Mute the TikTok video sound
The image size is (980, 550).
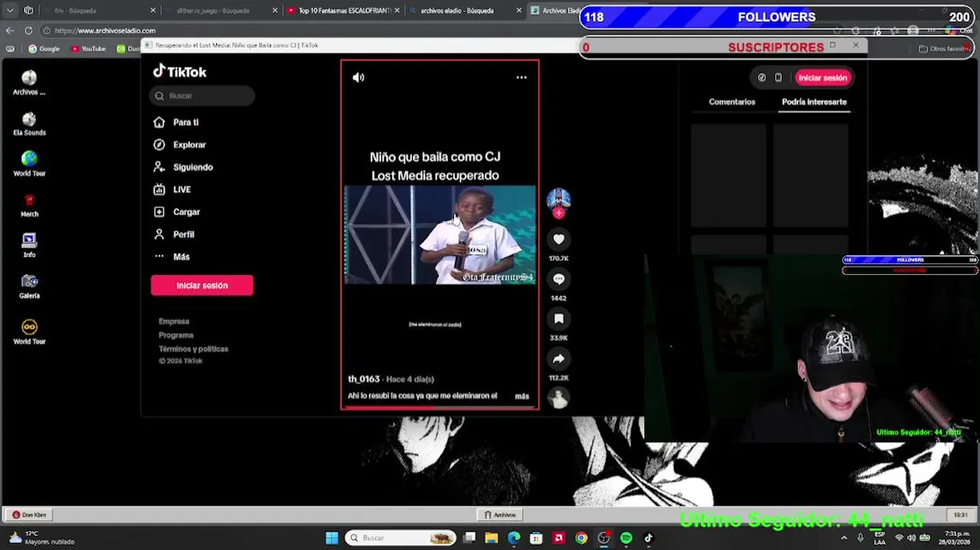pos(358,77)
